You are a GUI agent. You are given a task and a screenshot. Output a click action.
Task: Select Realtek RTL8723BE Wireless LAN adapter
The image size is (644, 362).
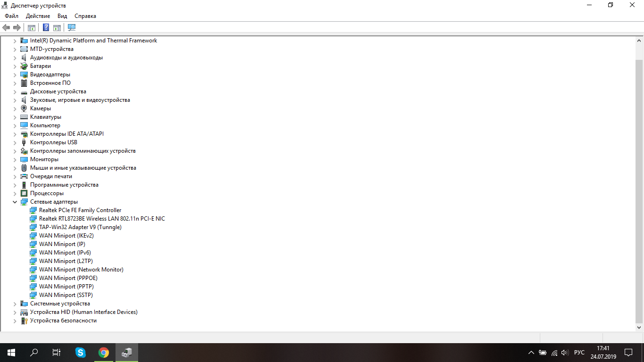pos(102,219)
